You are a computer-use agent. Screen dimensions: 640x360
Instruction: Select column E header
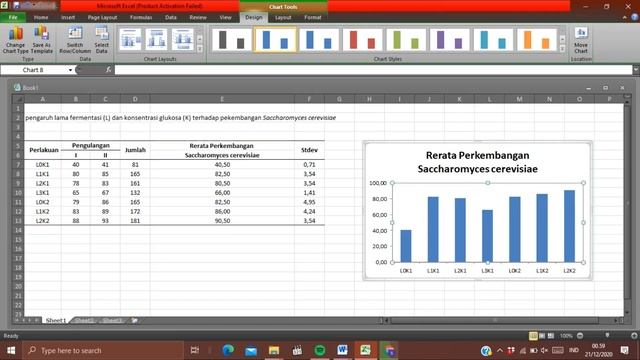pyautogui.click(x=222, y=99)
